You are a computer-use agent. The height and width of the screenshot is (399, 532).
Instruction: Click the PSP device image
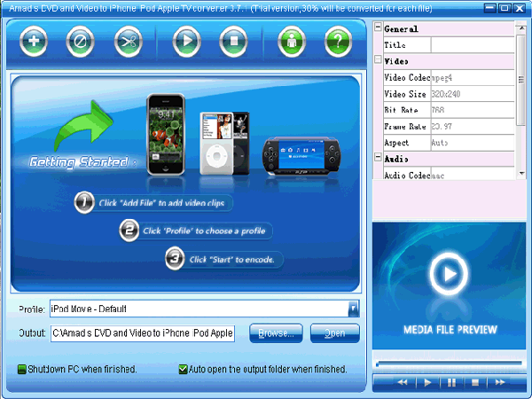[301, 156]
